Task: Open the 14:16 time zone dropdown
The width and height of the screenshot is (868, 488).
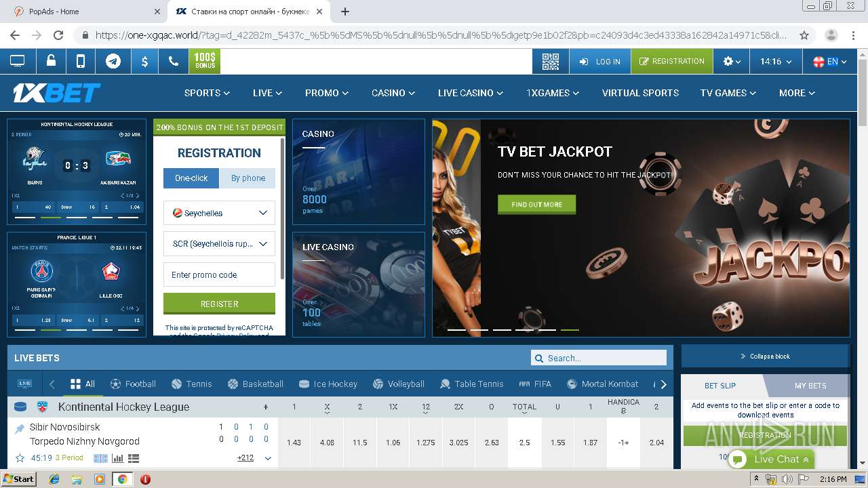Action: (x=776, y=61)
